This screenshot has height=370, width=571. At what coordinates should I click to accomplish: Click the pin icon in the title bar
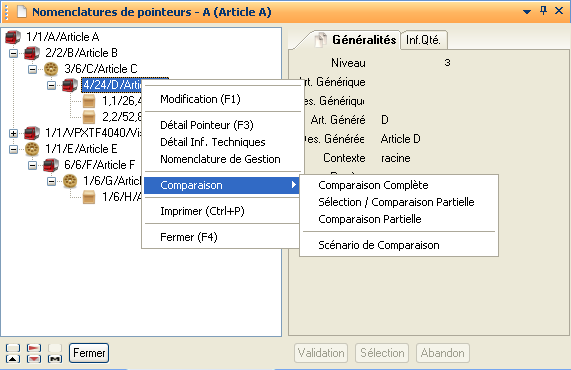pyautogui.click(x=543, y=11)
